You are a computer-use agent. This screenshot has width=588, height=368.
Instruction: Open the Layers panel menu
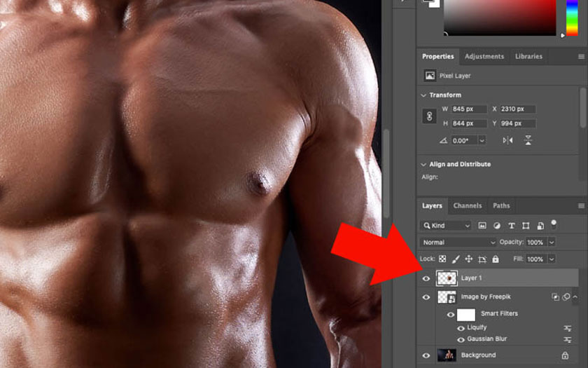[581, 206]
